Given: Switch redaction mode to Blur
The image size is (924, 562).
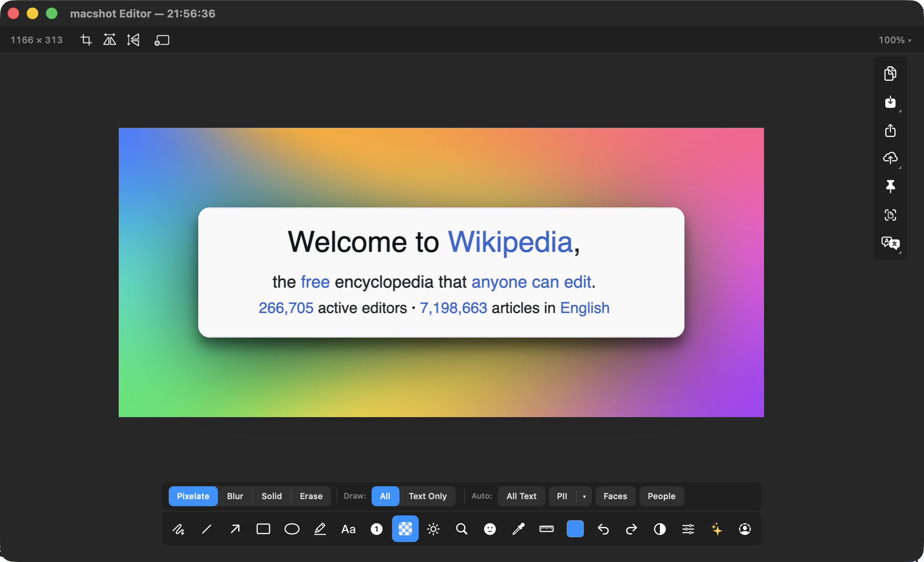Looking at the screenshot, I should point(235,496).
